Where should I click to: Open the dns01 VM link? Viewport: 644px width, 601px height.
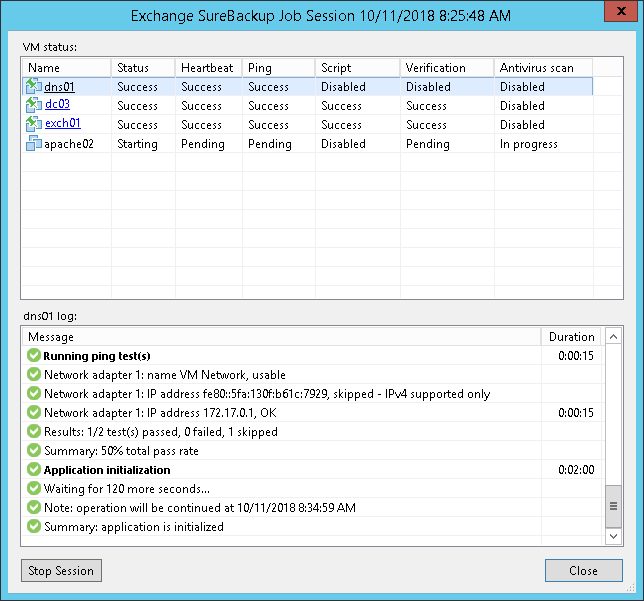[x=59, y=87]
